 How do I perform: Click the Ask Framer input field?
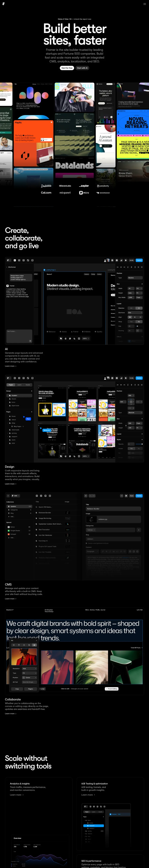19,335
